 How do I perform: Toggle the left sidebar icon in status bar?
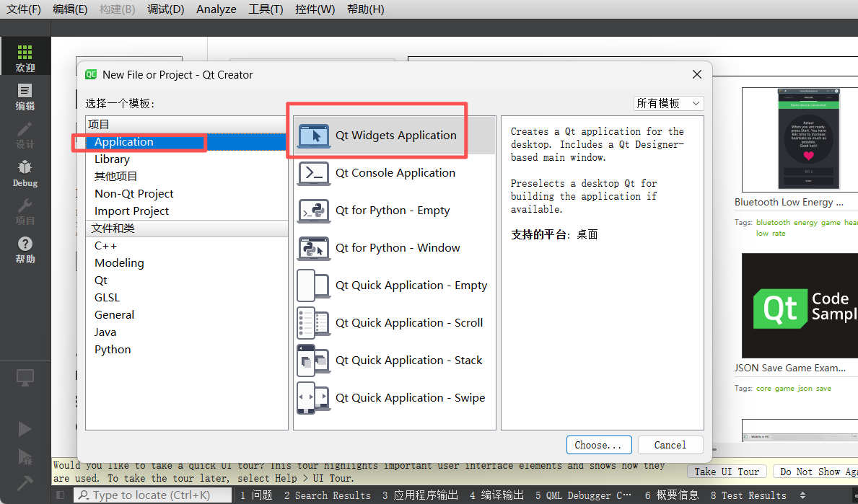60,495
